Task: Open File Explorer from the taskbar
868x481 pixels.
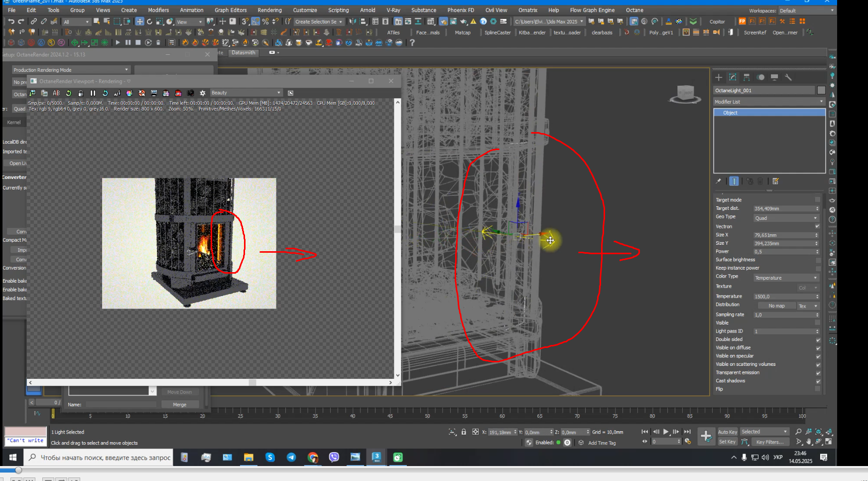Action: click(248, 457)
